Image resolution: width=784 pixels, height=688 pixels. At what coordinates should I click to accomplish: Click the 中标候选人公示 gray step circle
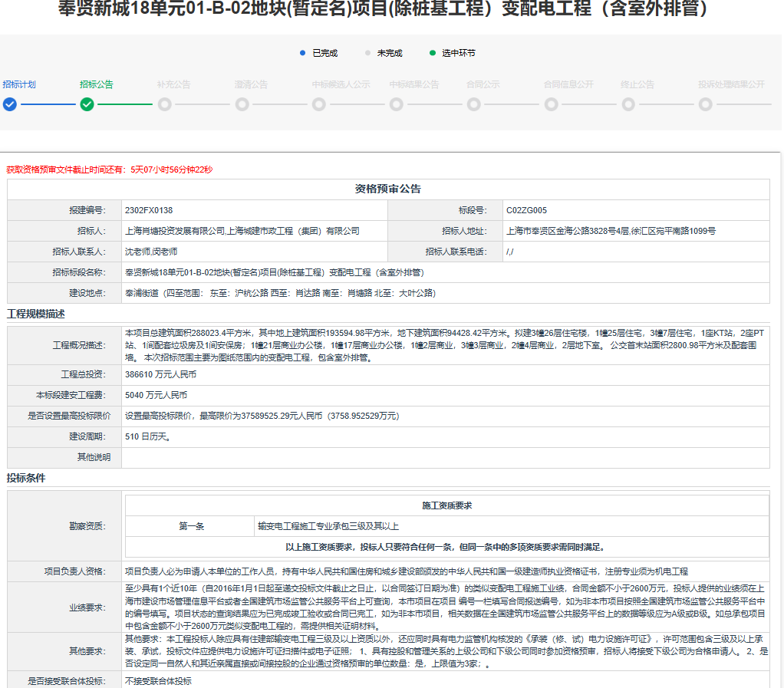tap(319, 104)
